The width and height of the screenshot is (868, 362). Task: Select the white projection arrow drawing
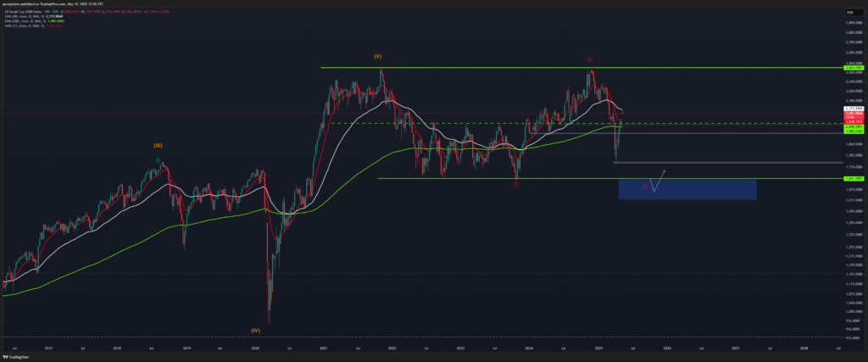pyautogui.click(x=658, y=179)
